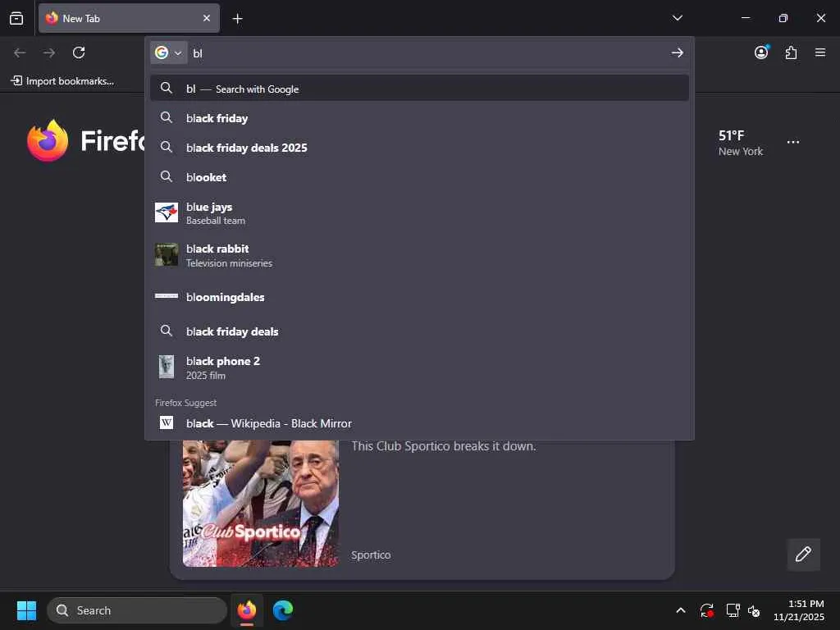Open the 51°F New York weather widget

[x=741, y=143]
